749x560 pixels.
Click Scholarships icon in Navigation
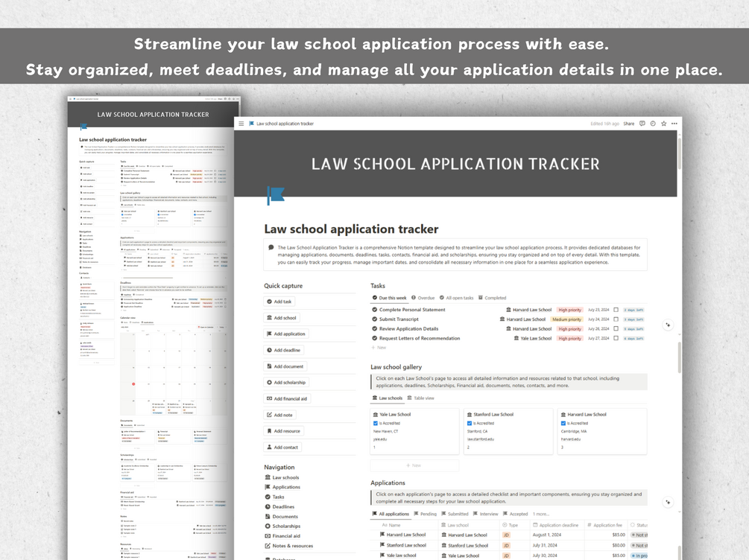[268, 526]
